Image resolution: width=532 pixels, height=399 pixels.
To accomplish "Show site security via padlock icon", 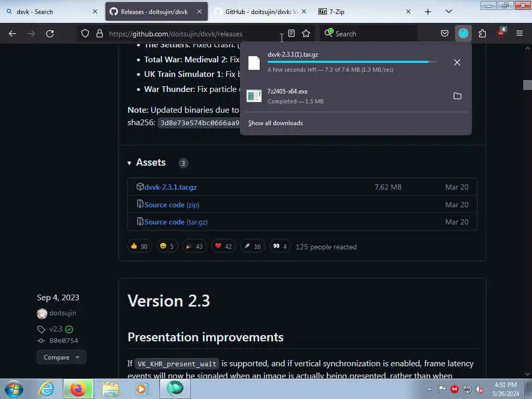I will tap(99, 33).
